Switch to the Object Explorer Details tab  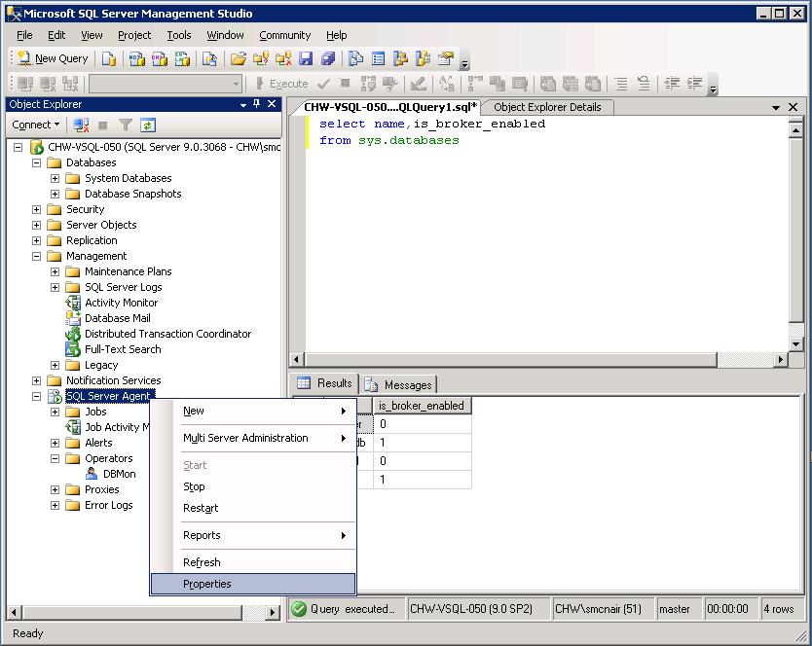[x=547, y=107]
